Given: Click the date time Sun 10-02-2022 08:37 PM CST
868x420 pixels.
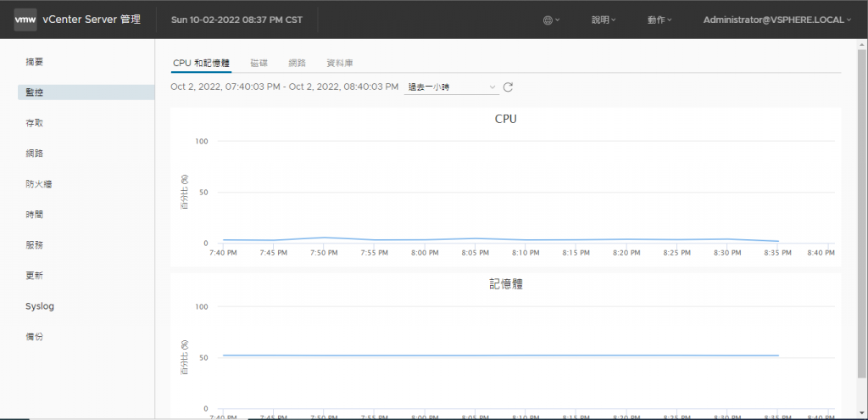Looking at the screenshot, I should coord(237,20).
